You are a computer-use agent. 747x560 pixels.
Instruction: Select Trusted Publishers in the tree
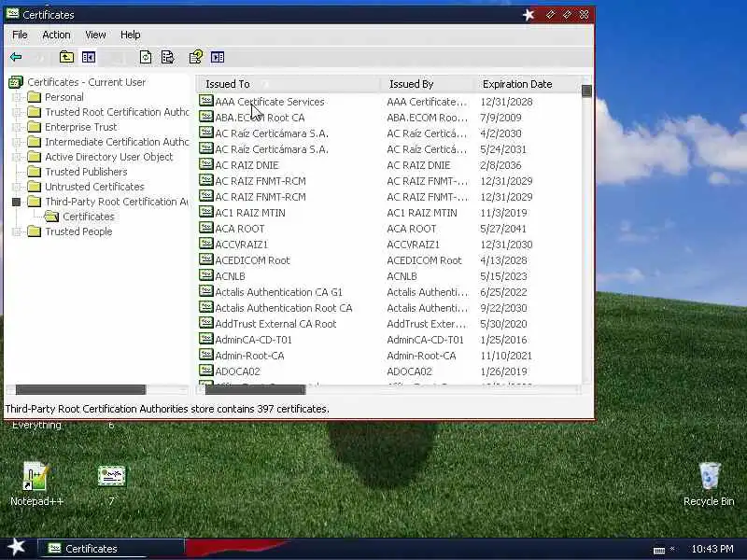(86, 172)
